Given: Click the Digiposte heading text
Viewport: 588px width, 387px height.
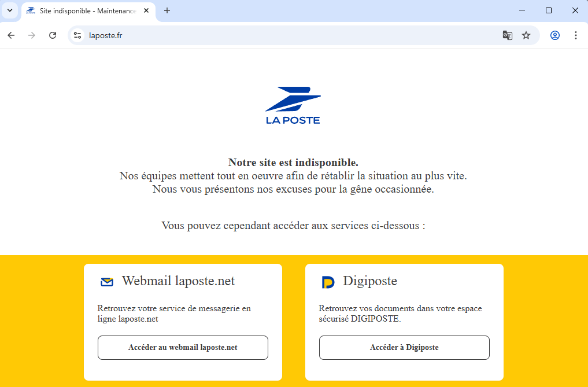Looking at the screenshot, I should [370, 281].
